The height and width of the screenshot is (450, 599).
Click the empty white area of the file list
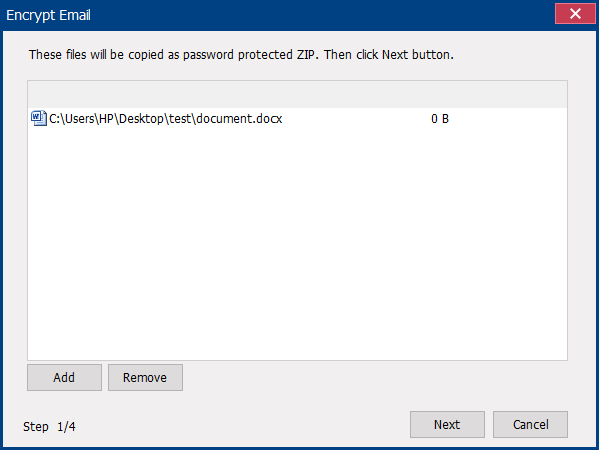[297, 244]
